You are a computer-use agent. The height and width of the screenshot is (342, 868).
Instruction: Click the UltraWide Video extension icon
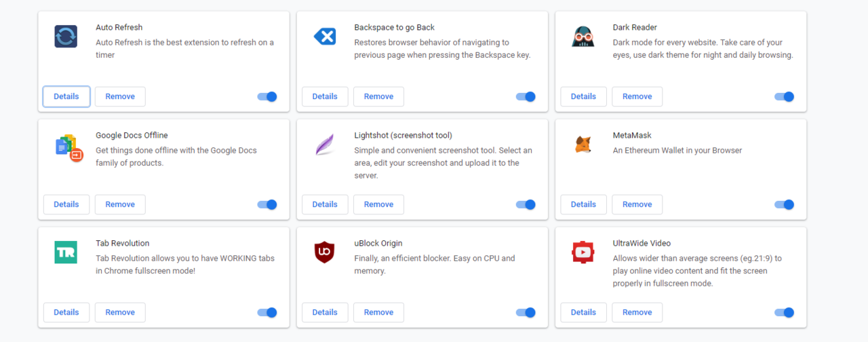click(583, 252)
